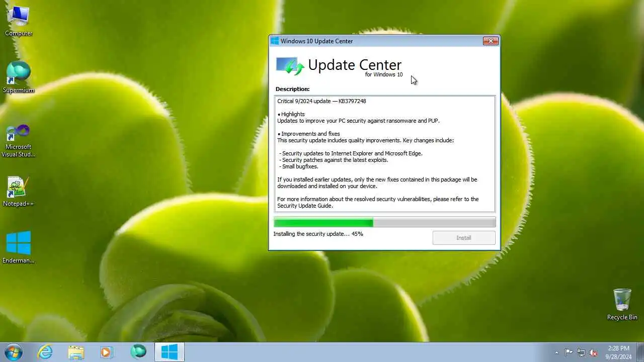Click the disabled Install button
Viewport: 644px width, 362px height.
[x=464, y=238]
